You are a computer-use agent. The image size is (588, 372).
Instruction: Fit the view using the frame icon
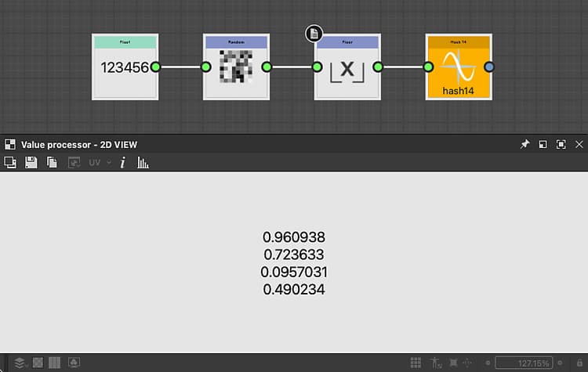coord(453,363)
